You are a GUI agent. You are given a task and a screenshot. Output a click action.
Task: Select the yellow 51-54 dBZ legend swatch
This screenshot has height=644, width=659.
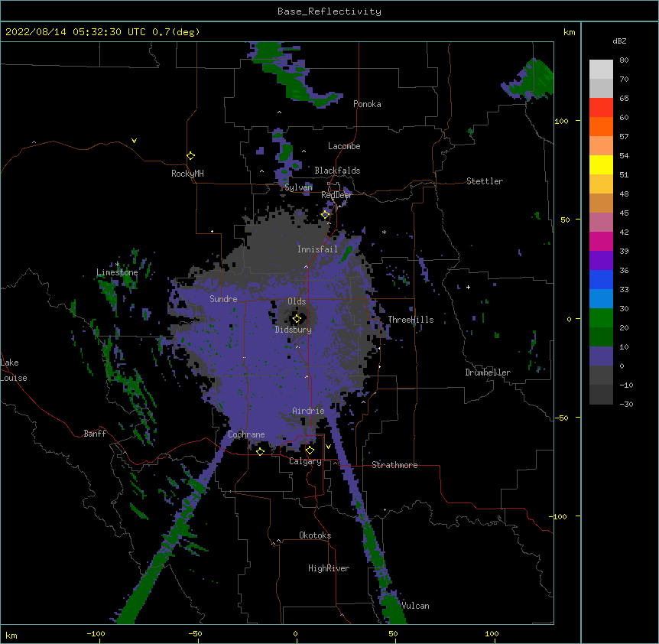click(601, 164)
